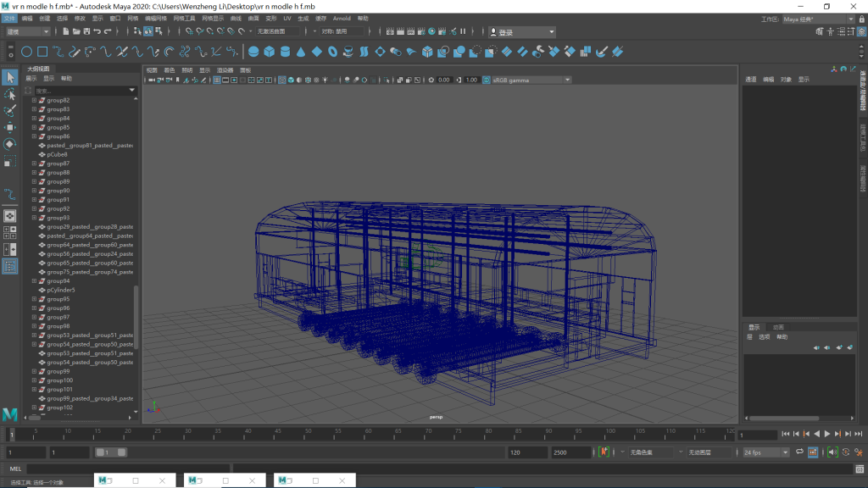Image resolution: width=868 pixels, height=488 pixels.
Task: Create a polygon cylinder from the shelf
Action: (x=285, y=52)
